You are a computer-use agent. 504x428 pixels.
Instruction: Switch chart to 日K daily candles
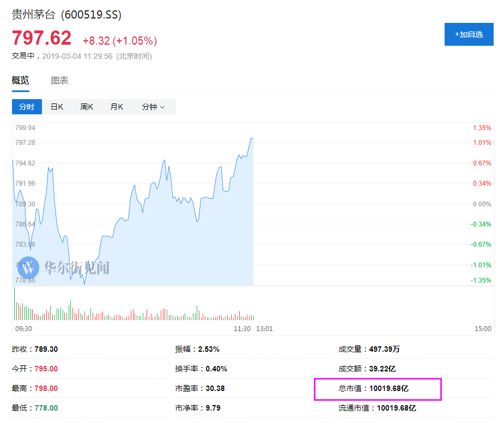pos(57,107)
